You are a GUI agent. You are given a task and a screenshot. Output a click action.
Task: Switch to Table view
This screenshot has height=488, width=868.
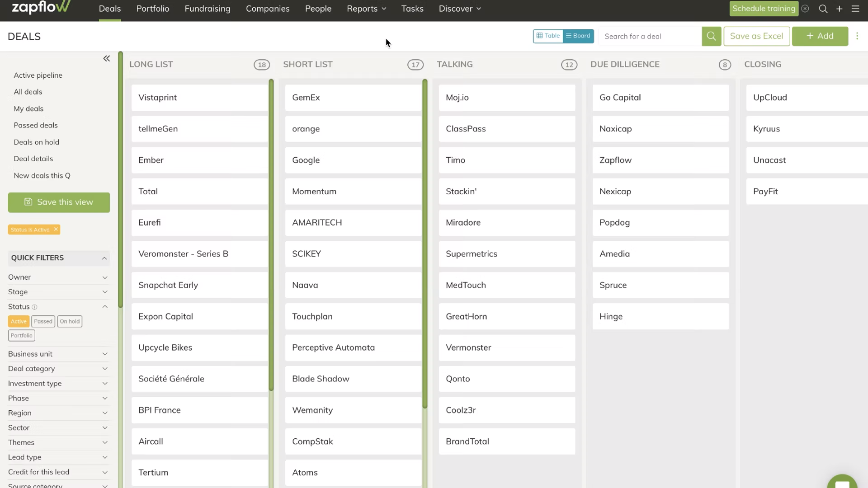click(548, 36)
